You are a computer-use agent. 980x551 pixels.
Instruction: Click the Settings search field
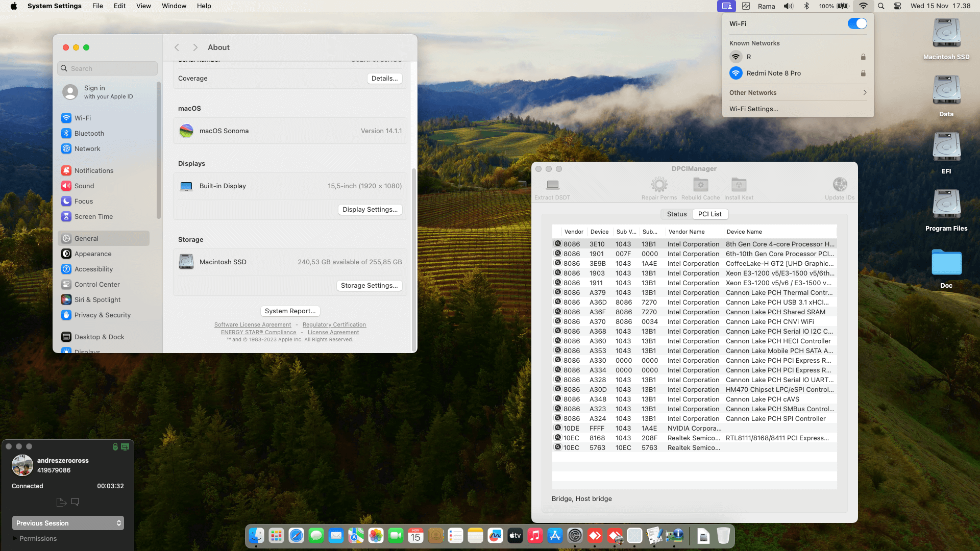pyautogui.click(x=108, y=68)
